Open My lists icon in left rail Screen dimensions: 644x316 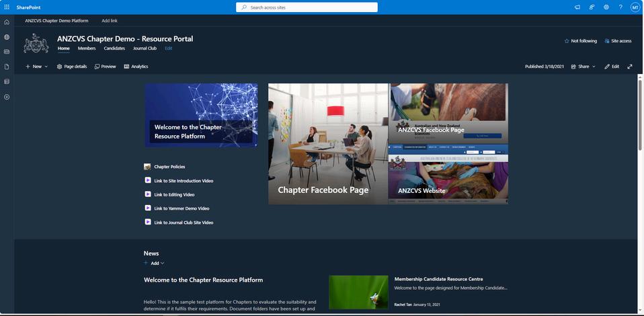point(7,82)
